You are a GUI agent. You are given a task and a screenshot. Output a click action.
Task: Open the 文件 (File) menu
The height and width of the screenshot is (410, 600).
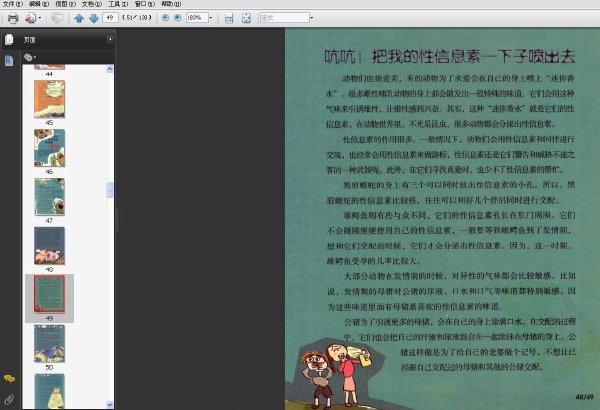13,4
